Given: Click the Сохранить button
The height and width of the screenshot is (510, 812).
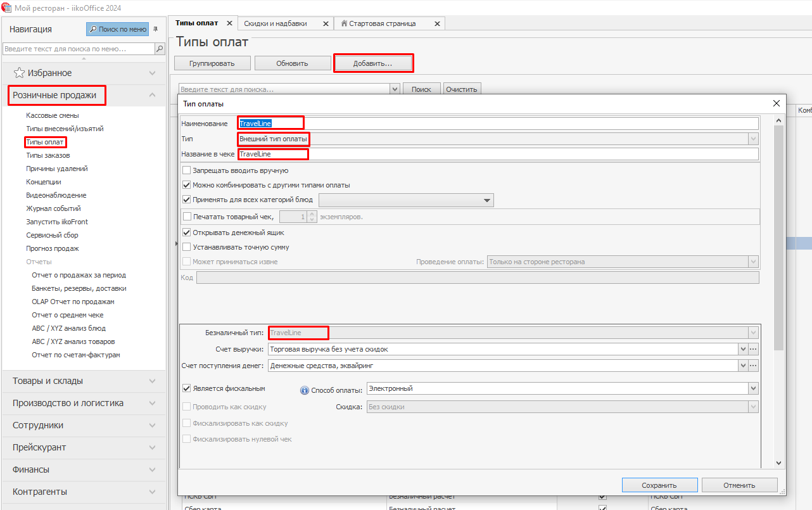Looking at the screenshot, I should pos(659,485).
